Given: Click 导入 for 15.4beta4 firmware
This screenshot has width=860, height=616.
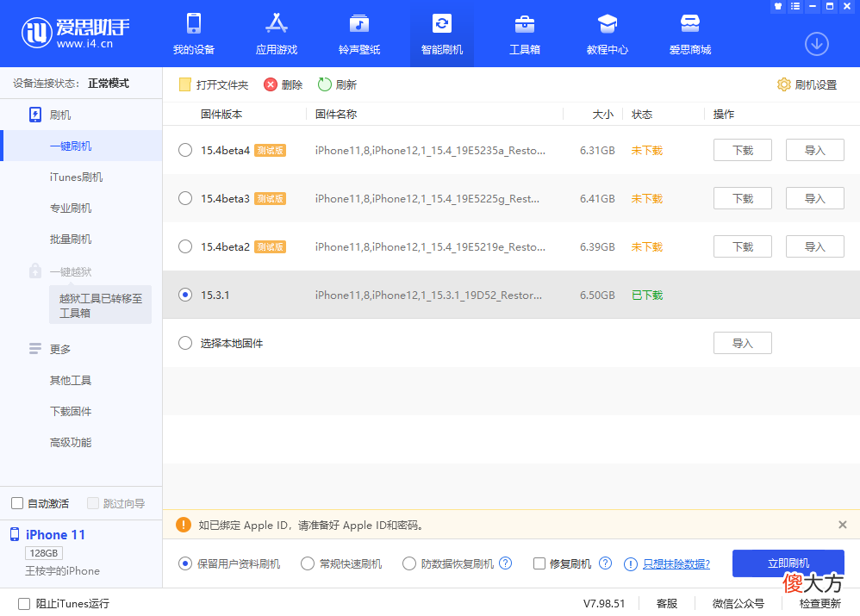Looking at the screenshot, I should pyautogui.click(x=815, y=150).
